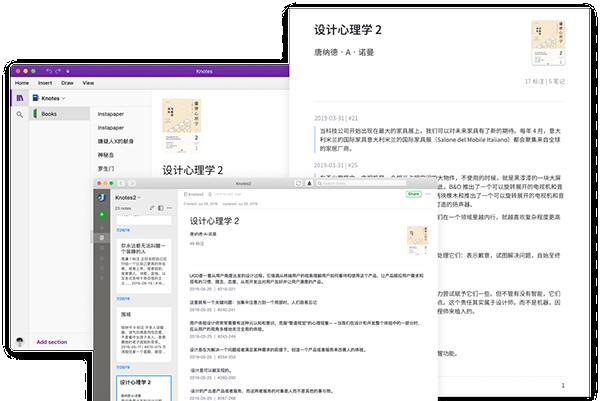
Task: Click the reminder icon in Evernote note header
Action: pyautogui.click(x=210, y=194)
